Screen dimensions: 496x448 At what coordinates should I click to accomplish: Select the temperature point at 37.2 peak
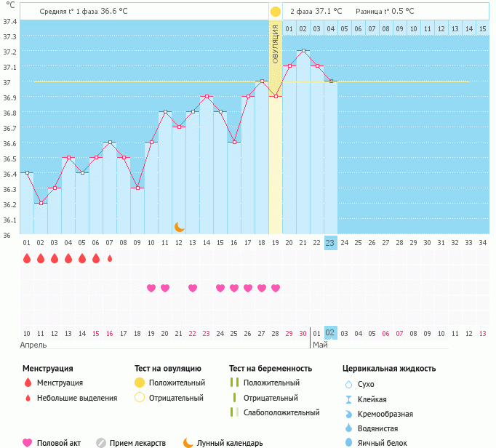[x=303, y=51]
